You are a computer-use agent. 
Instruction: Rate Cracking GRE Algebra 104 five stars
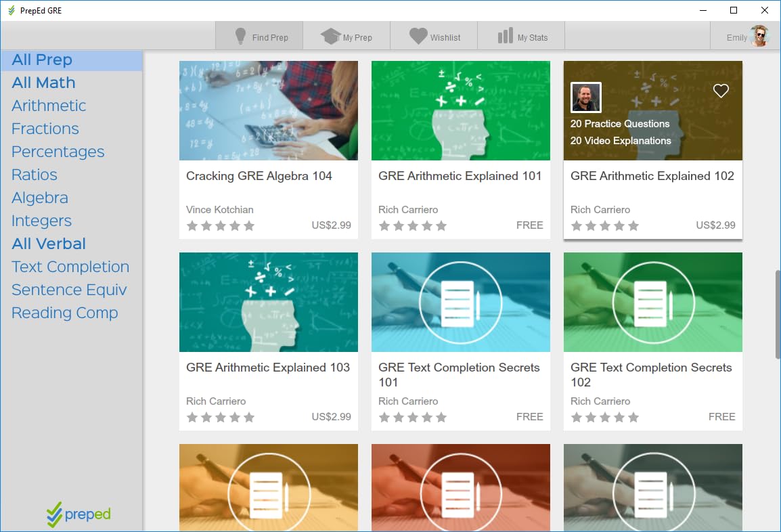249,226
